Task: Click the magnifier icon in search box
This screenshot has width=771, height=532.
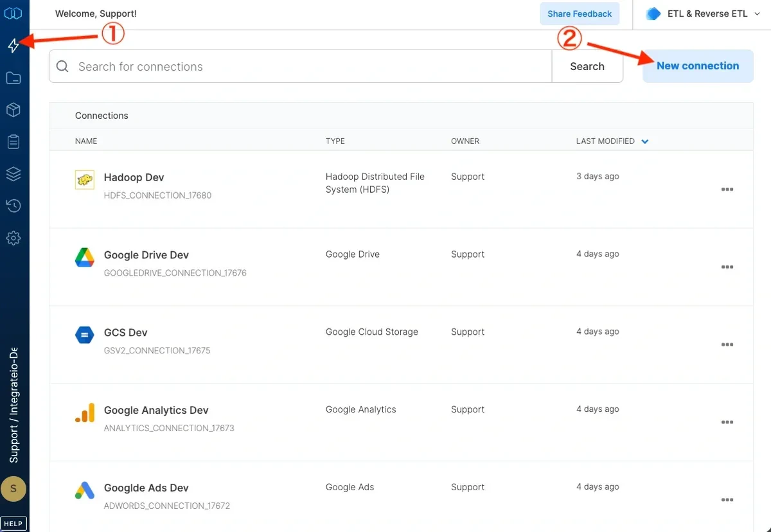Action: (62, 66)
